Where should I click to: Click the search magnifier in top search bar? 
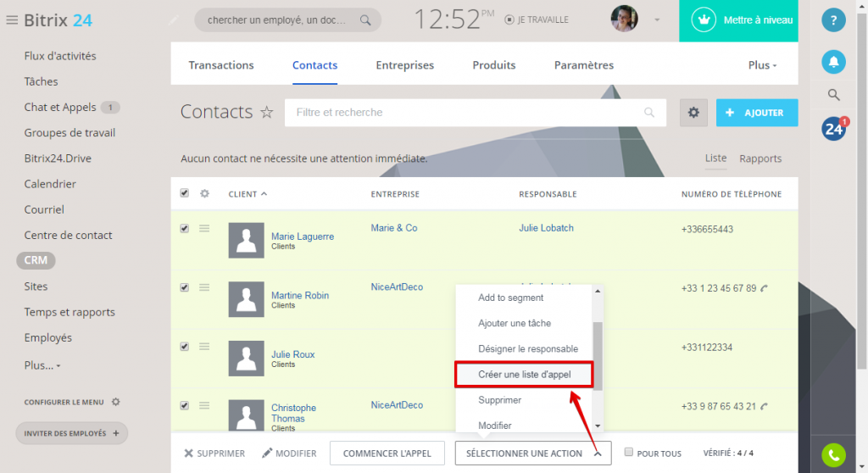click(365, 20)
